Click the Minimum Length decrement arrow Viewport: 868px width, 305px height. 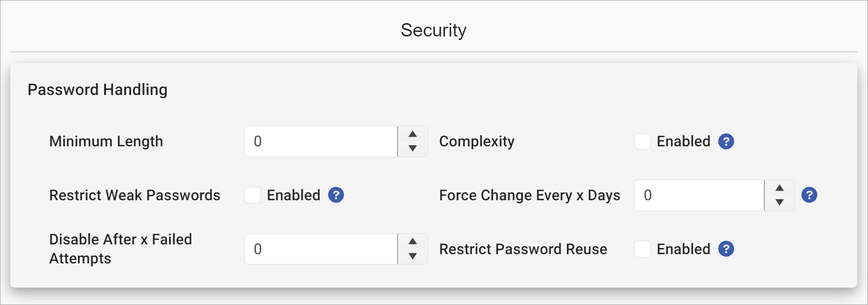pyautogui.click(x=412, y=149)
